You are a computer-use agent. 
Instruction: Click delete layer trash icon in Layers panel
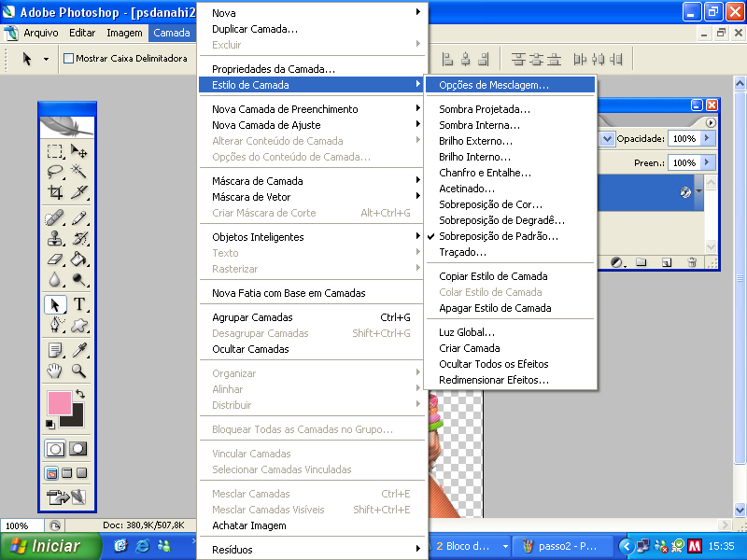click(692, 262)
